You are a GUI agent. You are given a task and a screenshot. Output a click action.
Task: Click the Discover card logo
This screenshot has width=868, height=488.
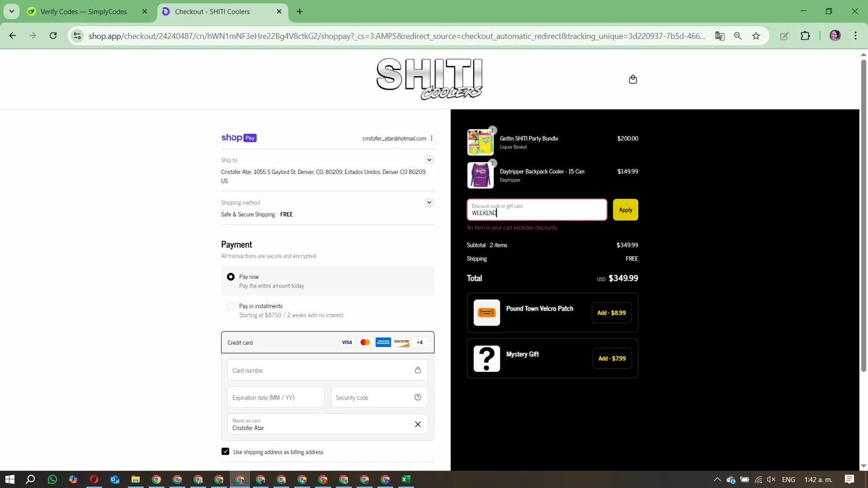coord(402,342)
